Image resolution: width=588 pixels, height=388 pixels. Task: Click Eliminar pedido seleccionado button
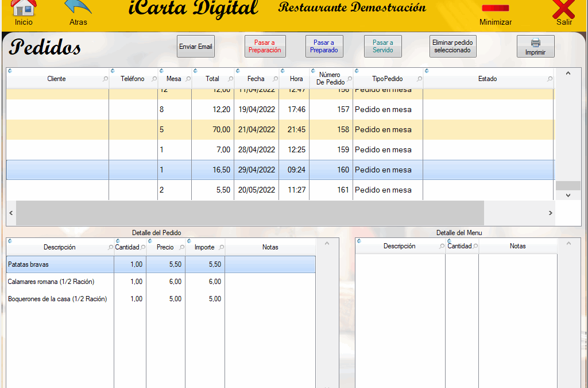[453, 47]
